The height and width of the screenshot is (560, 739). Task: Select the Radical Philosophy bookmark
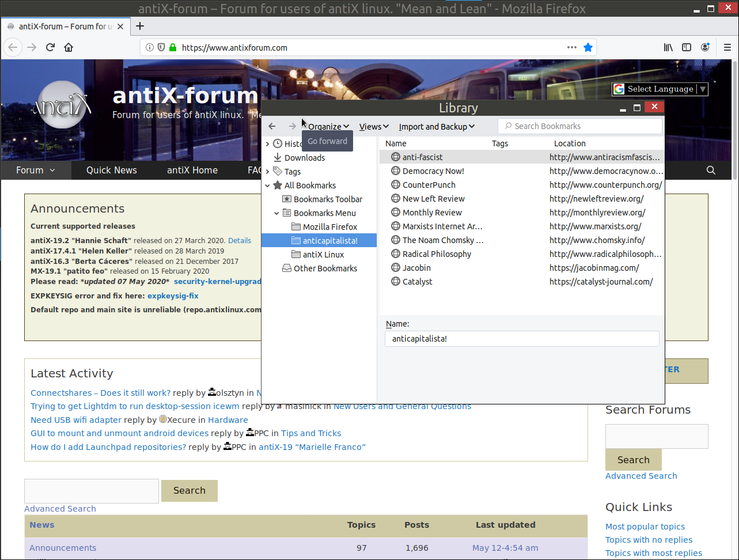(521, 254)
